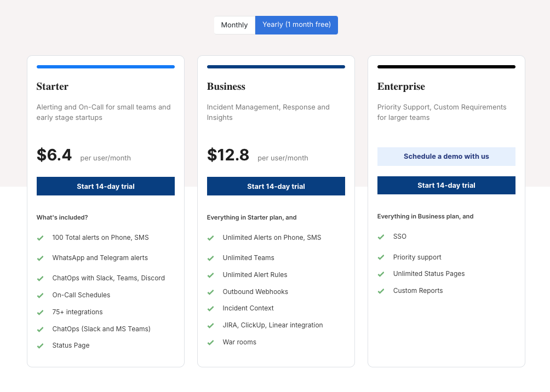Switch to Monthly billing toggle
Screen dimensions: 550x392
click(x=234, y=25)
